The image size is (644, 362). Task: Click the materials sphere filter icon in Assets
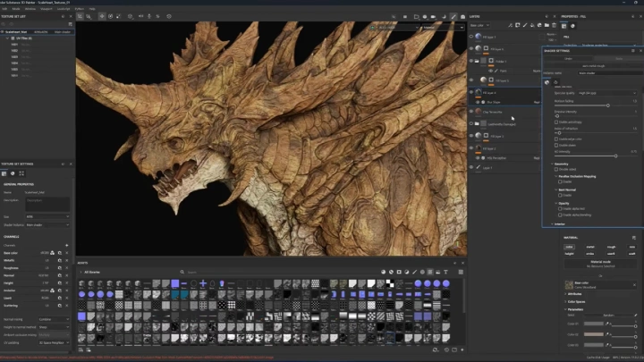point(383,272)
